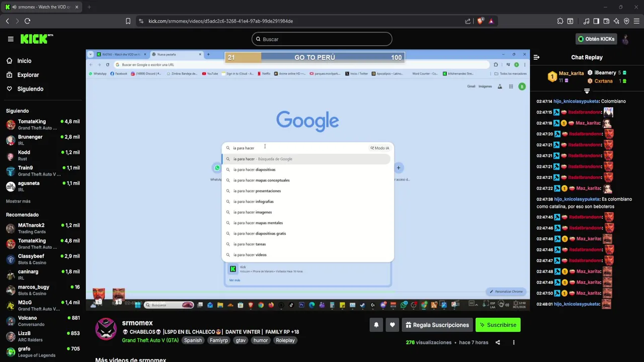Viewport: 644px width, 362px height.
Task: Click Cxrtana in chat leaderboard
Action: tap(604, 81)
